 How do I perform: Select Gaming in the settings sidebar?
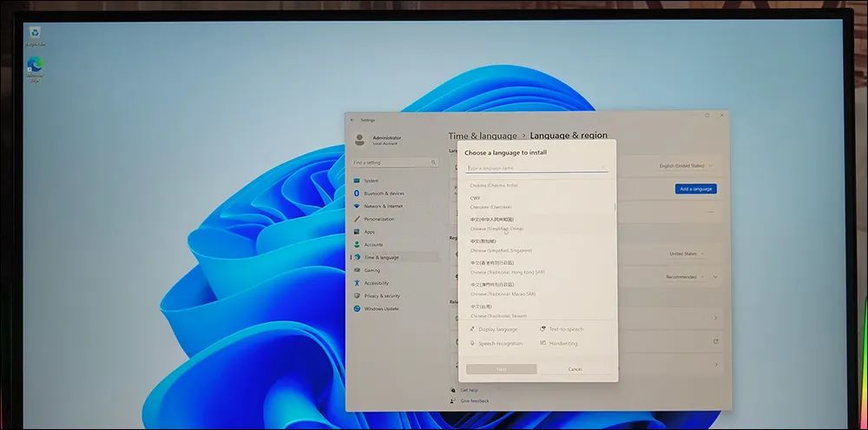(x=372, y=270)
